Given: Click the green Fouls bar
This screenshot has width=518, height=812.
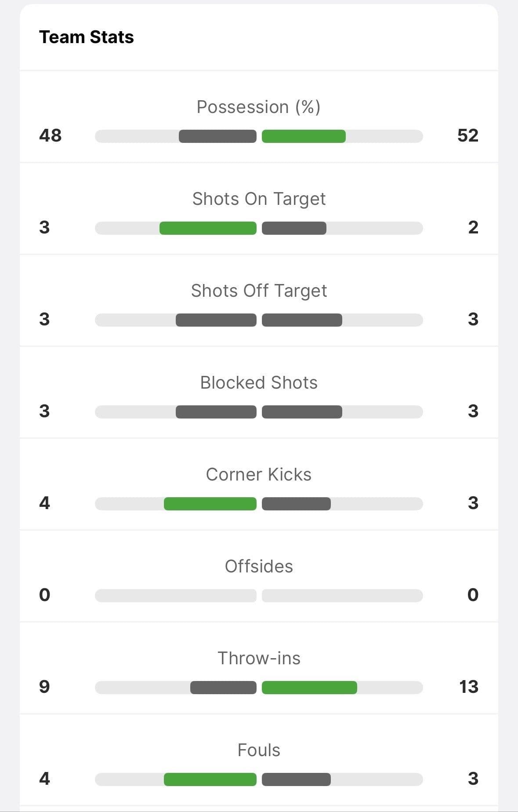Looking at the screenshot, I should coord(210,779).
